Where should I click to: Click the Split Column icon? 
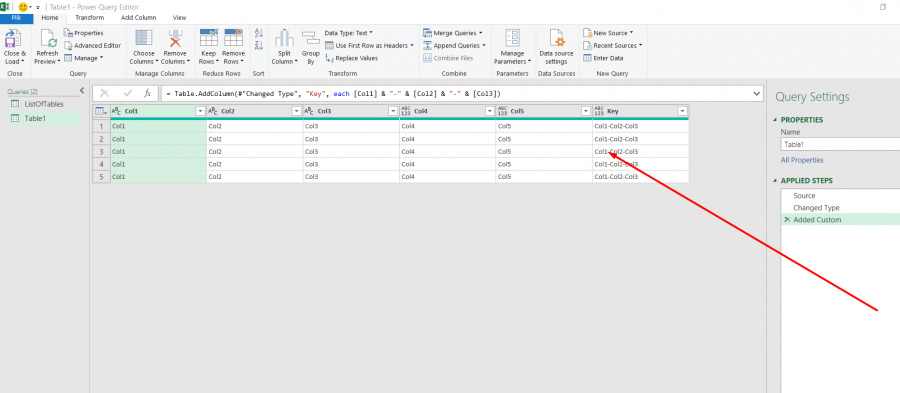pyautogui.click(x=284, y=38)
